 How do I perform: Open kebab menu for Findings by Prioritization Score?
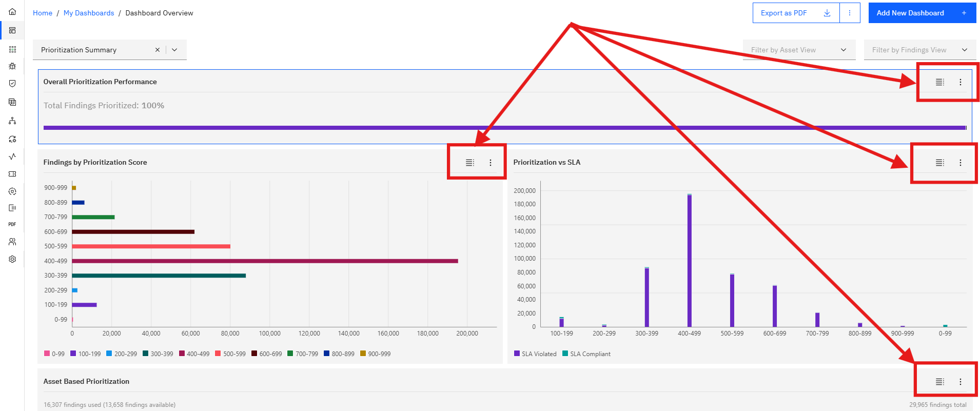click(491, 163)
